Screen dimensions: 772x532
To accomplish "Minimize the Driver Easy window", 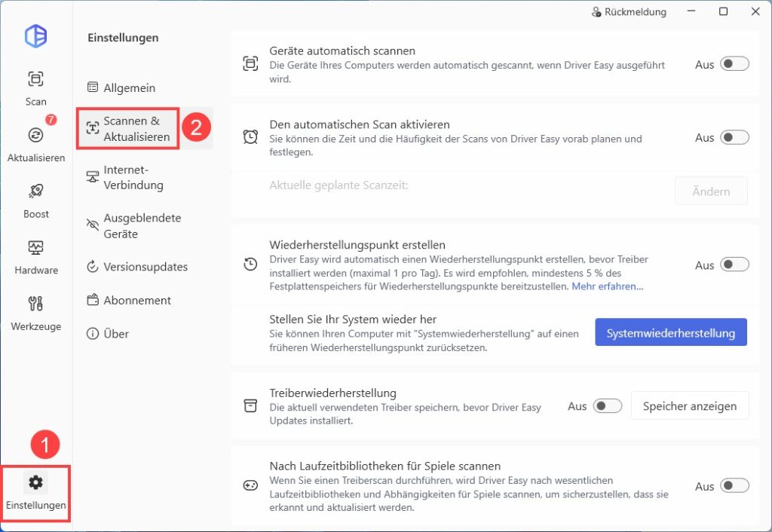I will pos(692,11).
